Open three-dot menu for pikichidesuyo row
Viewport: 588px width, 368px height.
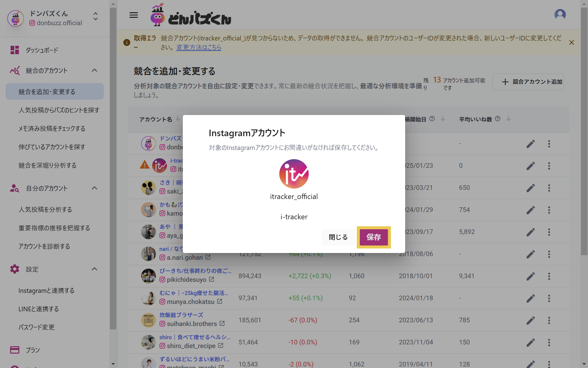tap(549, 276)
